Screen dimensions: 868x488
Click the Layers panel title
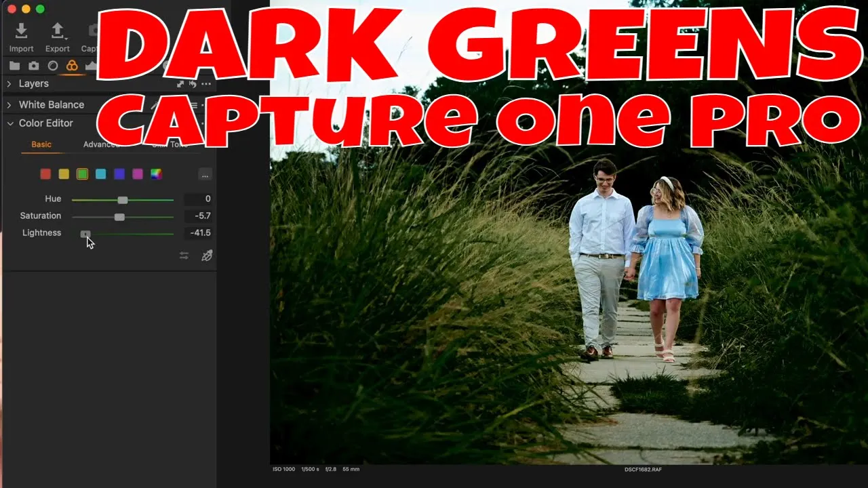(x=34, y=84)
